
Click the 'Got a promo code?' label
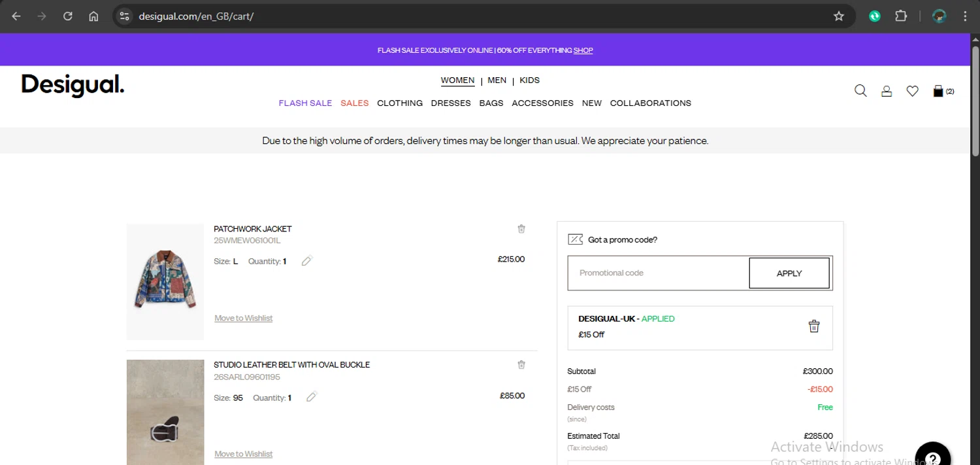tap(623, 240)
